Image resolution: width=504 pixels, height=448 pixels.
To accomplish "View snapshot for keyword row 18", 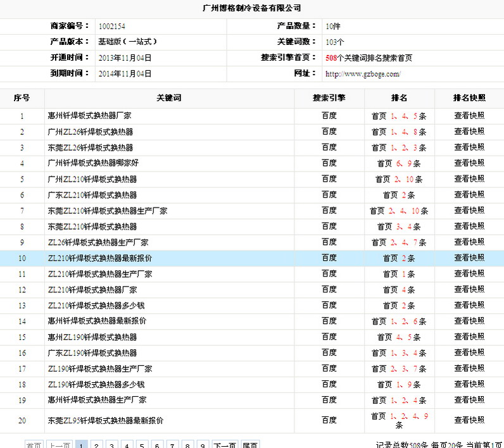I will point(469,384).
